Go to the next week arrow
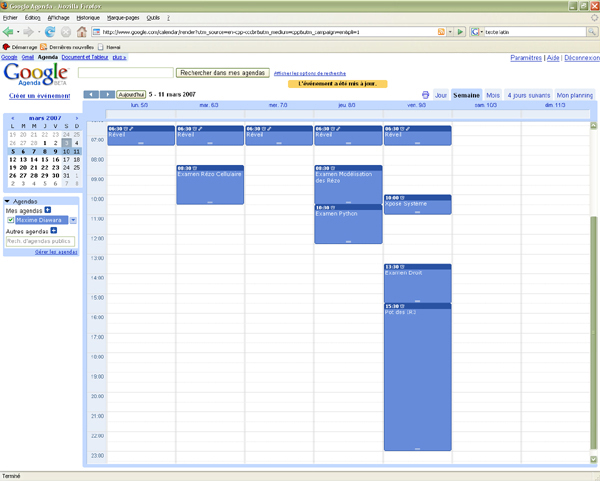The height and width of the screenshot is (481, 600). tap(107, 95)
